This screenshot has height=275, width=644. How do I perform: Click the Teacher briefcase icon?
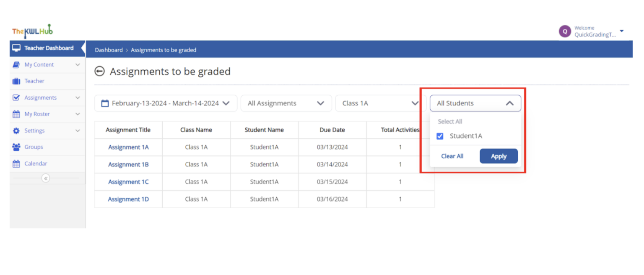16,81
